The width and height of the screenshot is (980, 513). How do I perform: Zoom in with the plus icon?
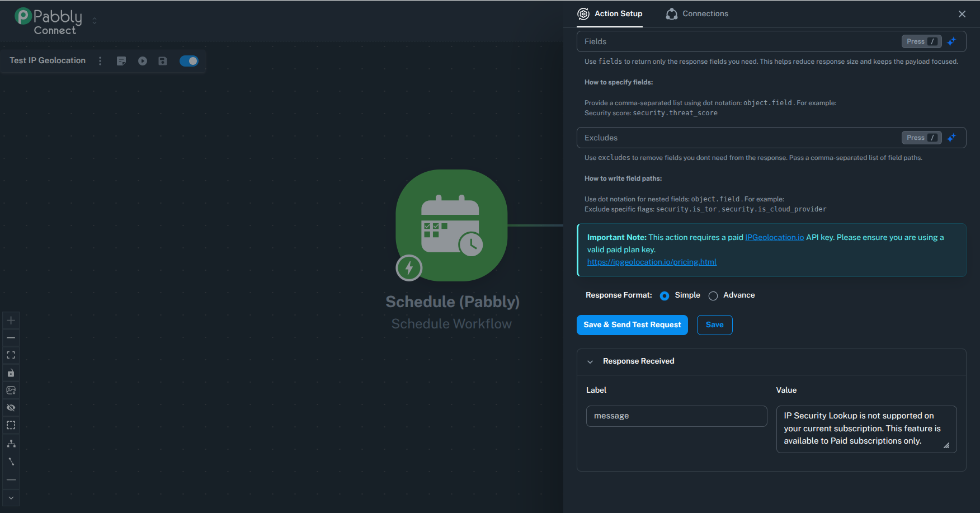pos(11,321)
